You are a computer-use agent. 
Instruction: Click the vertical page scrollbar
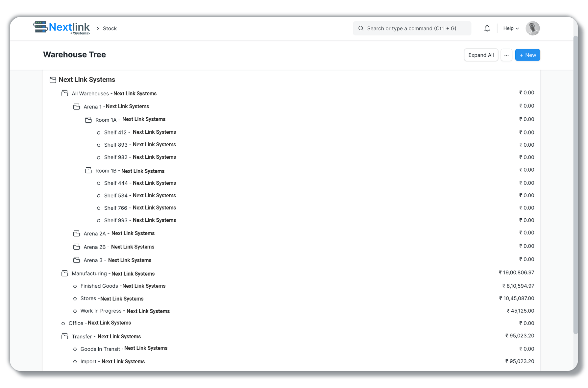click(x=576, y=184)
